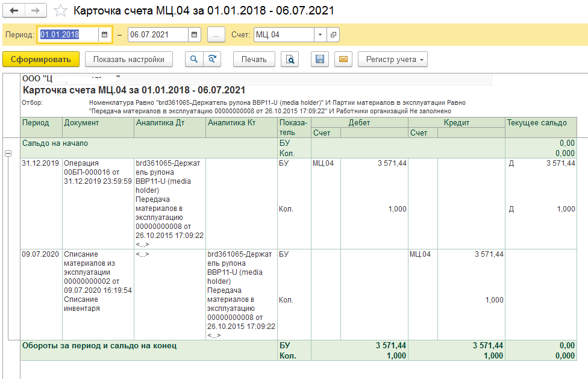
Task: Click the start date field 01.01.2018
Action: point(68,34)
